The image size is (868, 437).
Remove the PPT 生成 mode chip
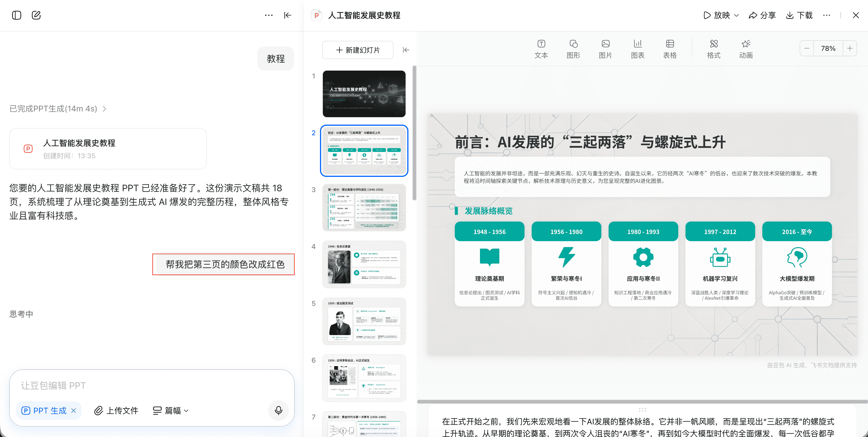pos(74,410)
